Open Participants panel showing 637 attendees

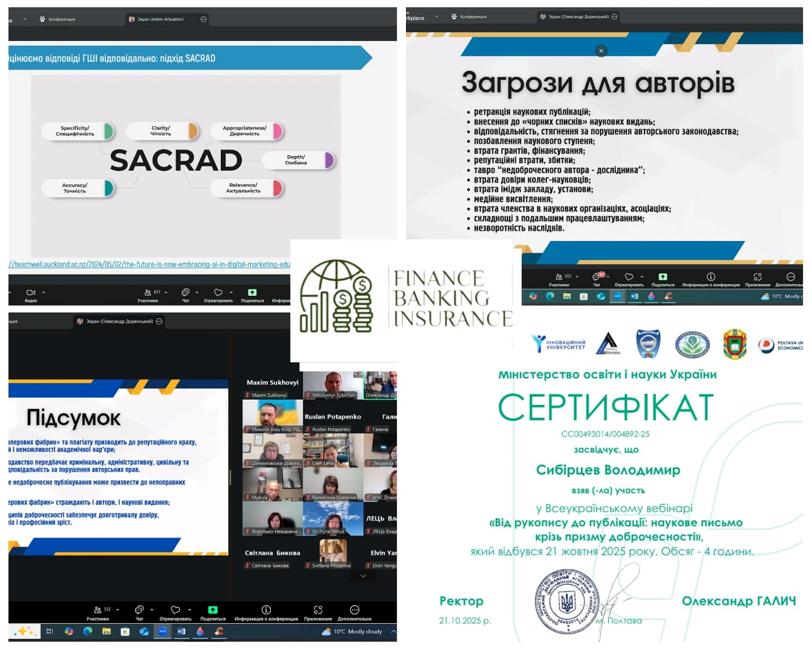pyautogui.click(x=149, y=294)
